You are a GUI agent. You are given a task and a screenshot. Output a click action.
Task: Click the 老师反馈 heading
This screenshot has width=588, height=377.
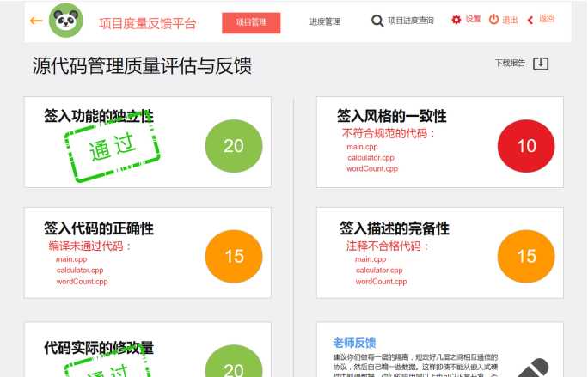tap(354, 343)
